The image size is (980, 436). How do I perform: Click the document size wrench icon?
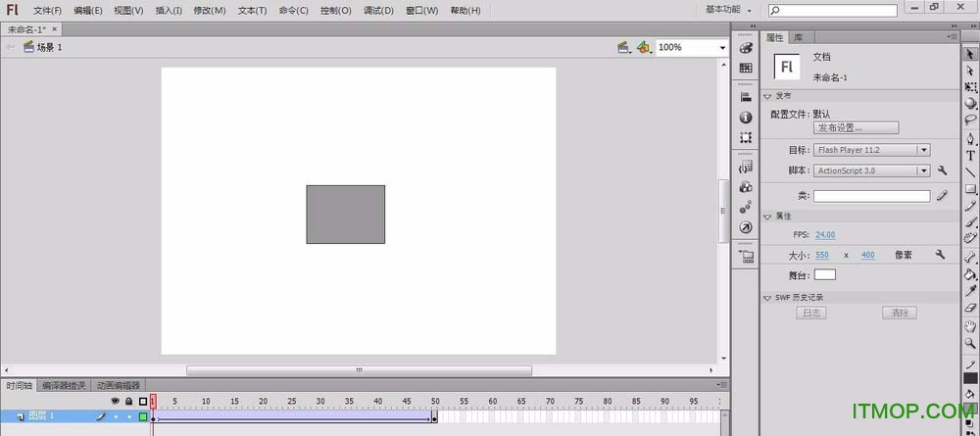tap(940, 254)
